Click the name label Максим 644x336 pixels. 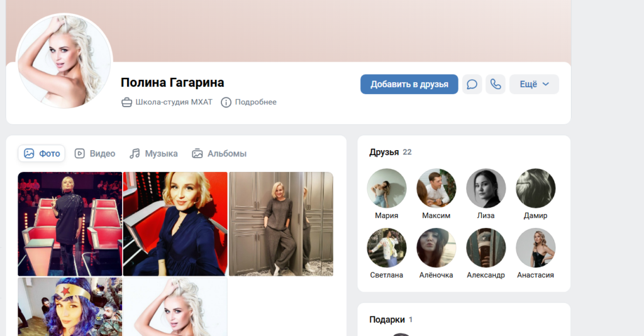[x=436, y=215]
